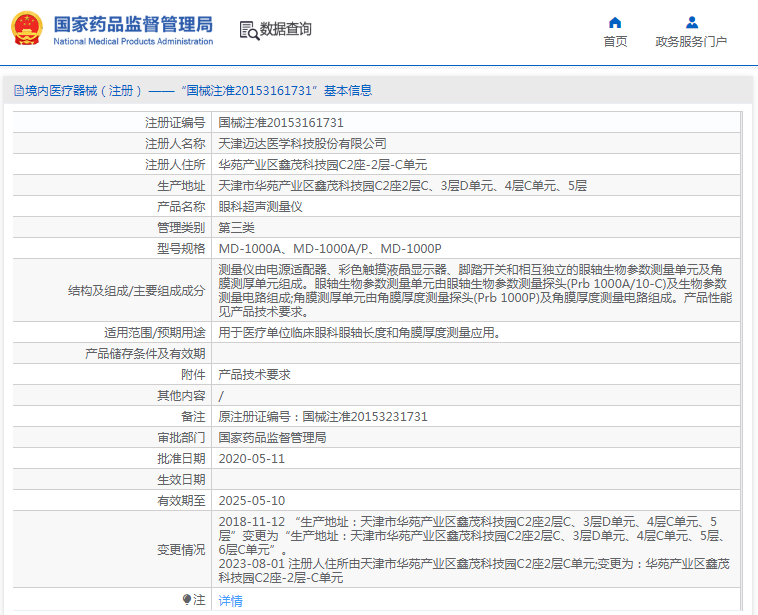Click the 注册人住所 row label

point(175,165)
